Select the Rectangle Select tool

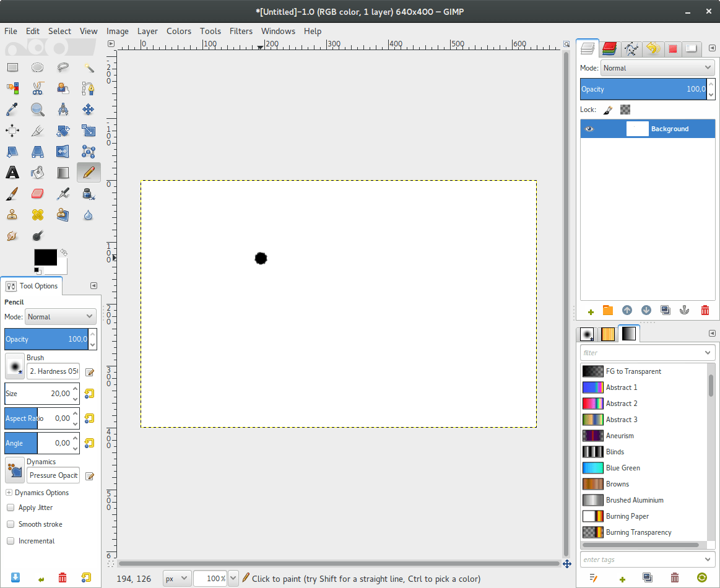point(12,67)
